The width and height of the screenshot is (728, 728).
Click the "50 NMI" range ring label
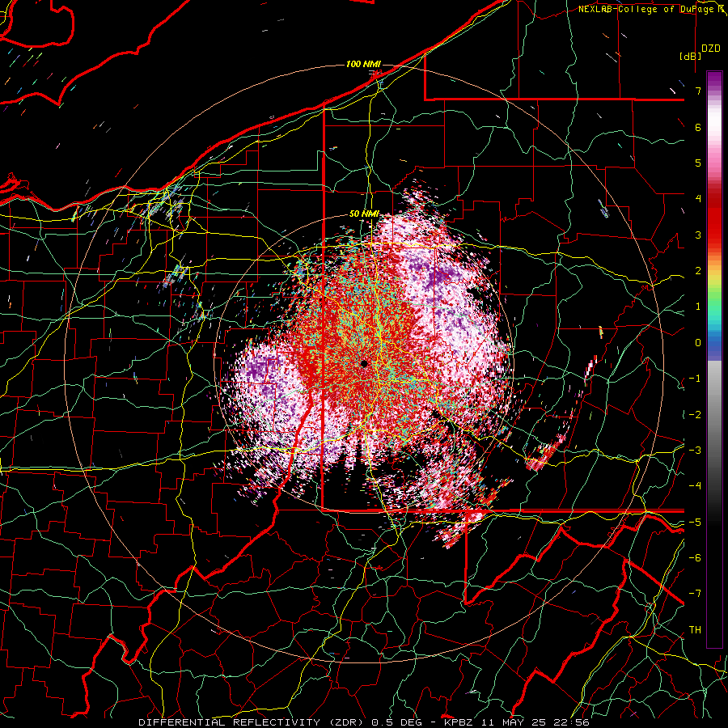pos(365,214)
